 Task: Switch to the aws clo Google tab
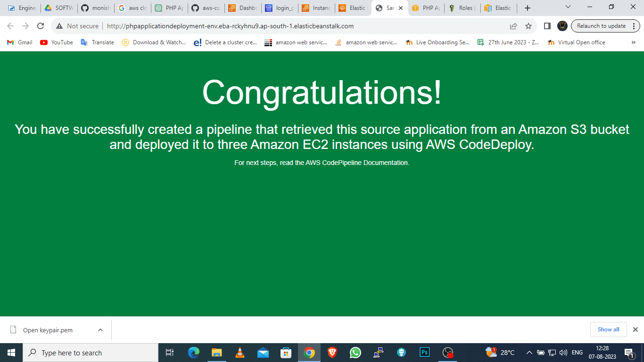(132, 8)
